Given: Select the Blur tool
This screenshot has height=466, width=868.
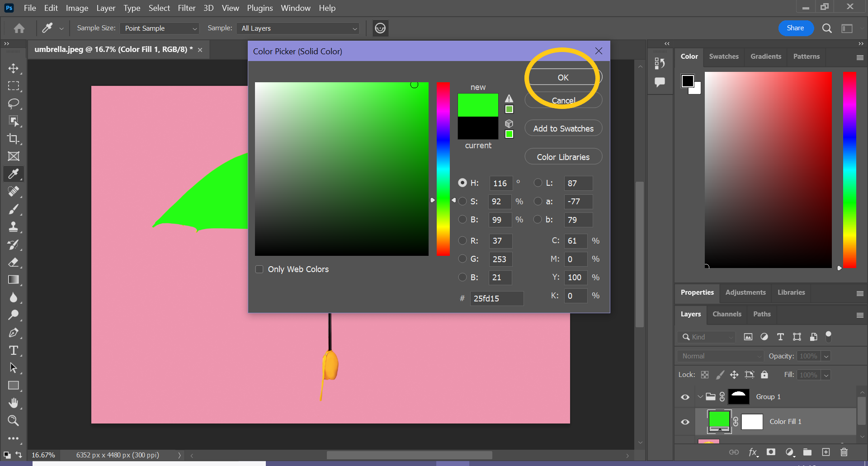Looking at the screenshot, I should [x=14, y=297].
